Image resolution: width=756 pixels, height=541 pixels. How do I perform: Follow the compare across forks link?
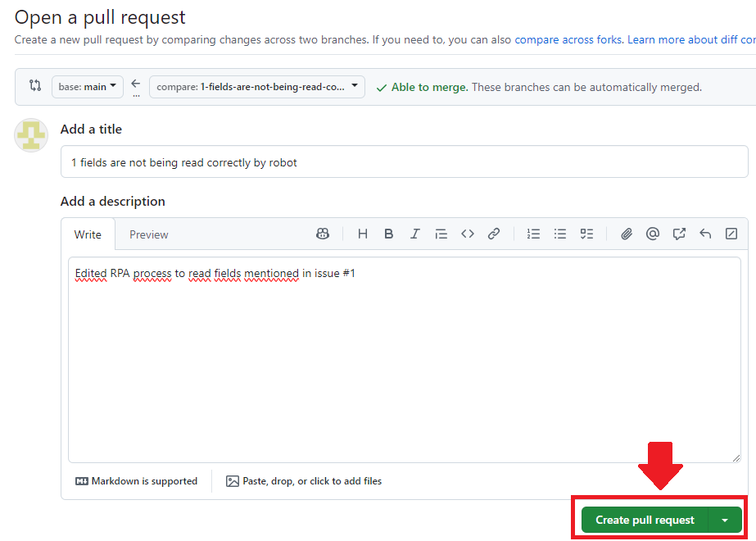tap(568, 39)
